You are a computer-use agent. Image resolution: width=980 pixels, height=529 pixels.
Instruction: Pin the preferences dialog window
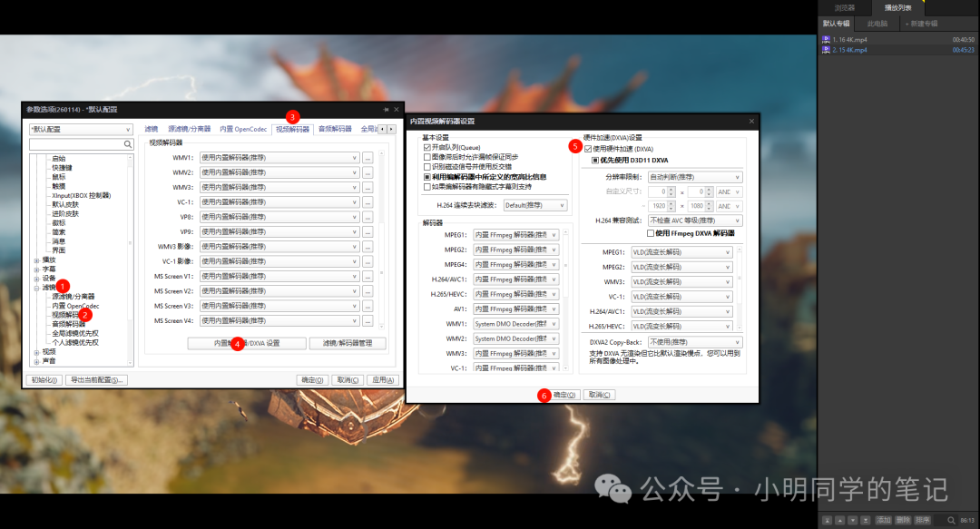click(x=386, y=109)
